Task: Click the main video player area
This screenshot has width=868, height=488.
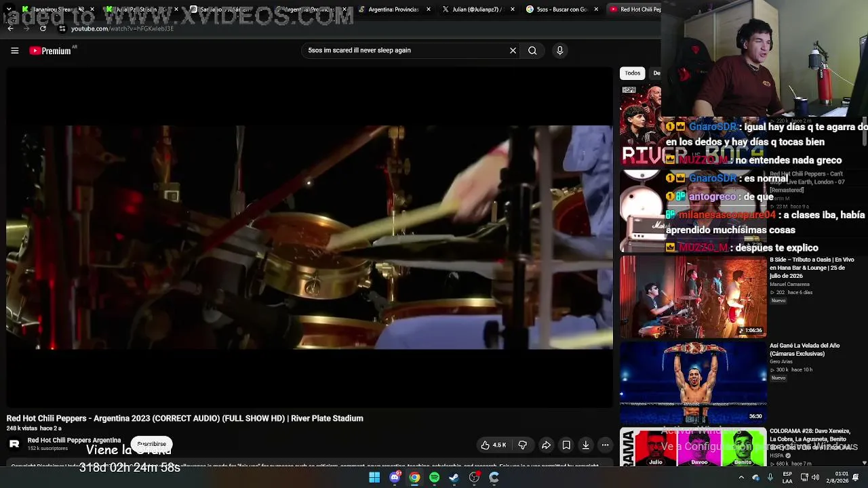Action: point(309,237)
